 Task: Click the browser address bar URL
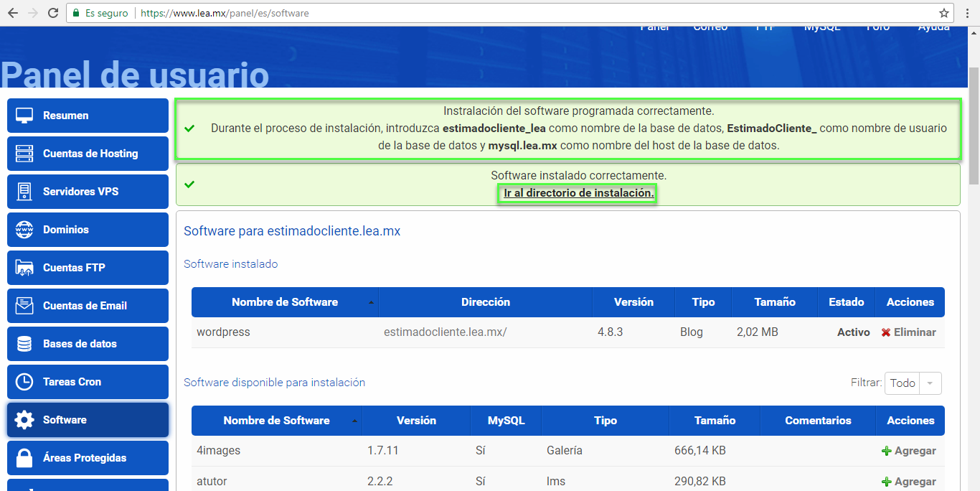(225, 13)
